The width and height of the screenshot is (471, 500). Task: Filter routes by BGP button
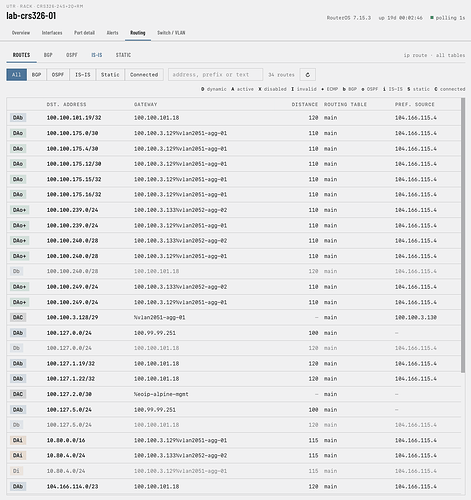[x=37, y=75]
